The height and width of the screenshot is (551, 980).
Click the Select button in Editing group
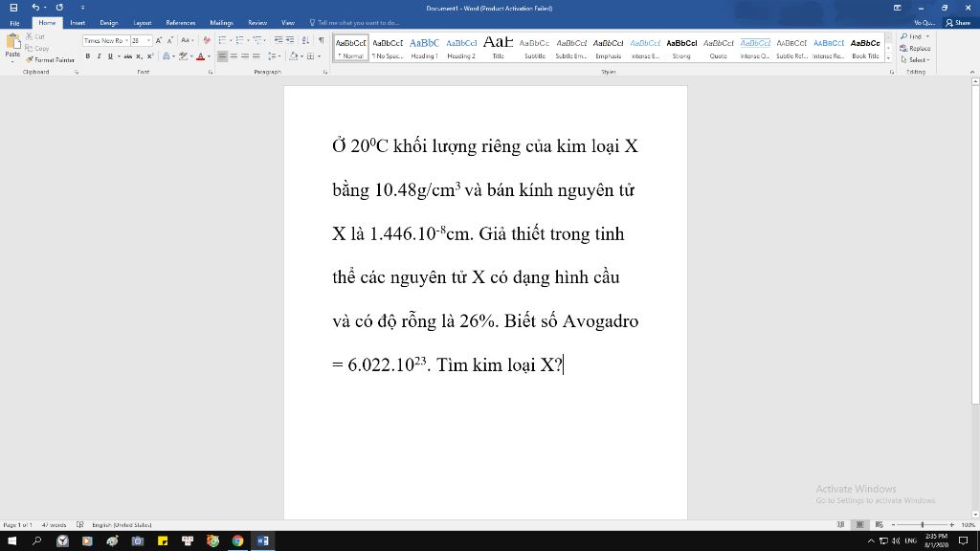(915, 60)
